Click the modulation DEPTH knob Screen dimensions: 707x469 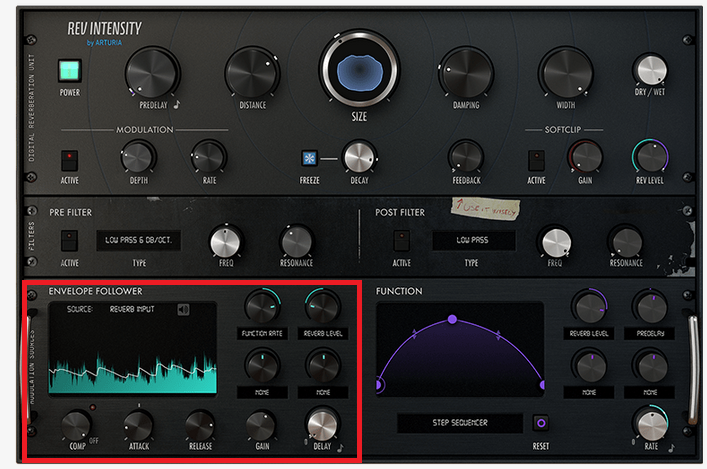point(138,157)
